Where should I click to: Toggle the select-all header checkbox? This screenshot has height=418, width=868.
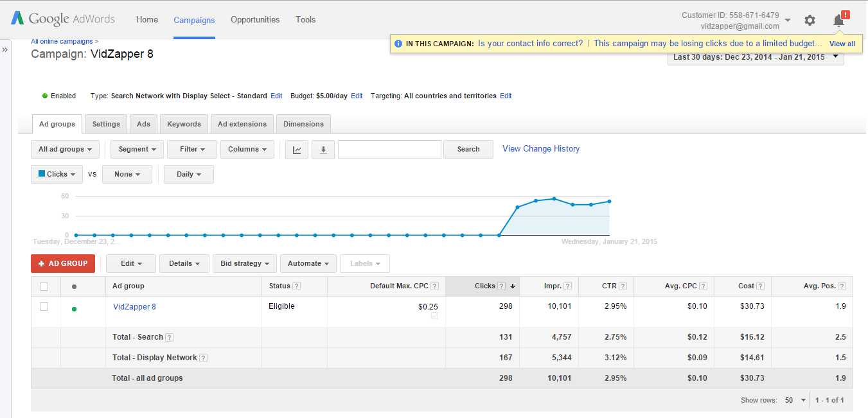(44, 286)
